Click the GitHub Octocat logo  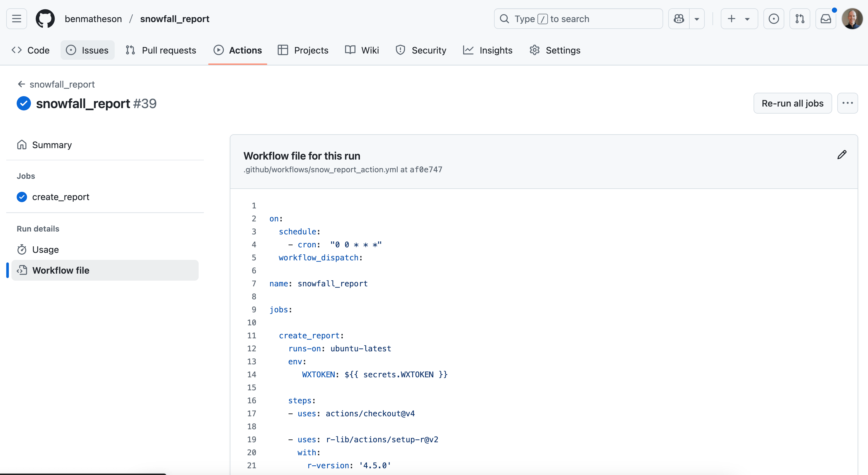pos(45,19)
